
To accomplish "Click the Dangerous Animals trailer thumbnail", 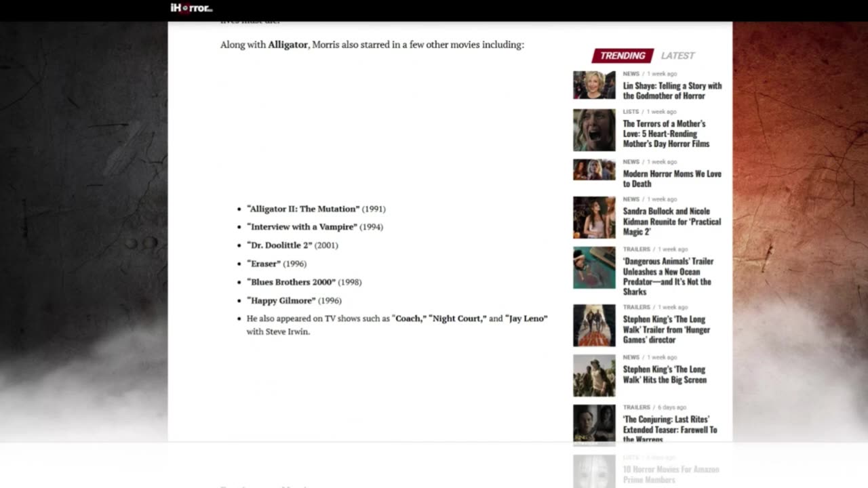I will [594, 268].
